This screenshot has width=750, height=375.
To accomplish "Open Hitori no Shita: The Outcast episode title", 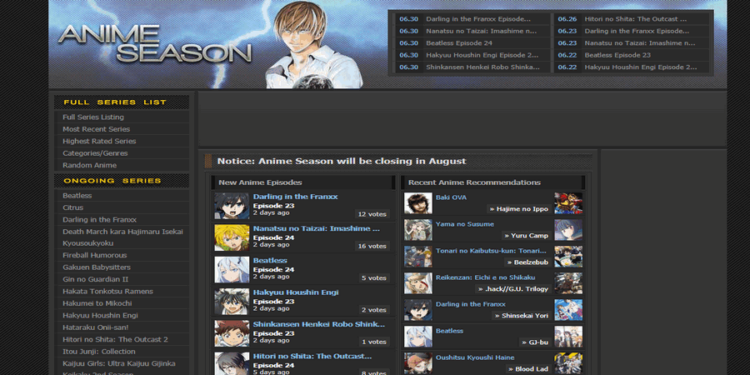I will pos(312,356).
